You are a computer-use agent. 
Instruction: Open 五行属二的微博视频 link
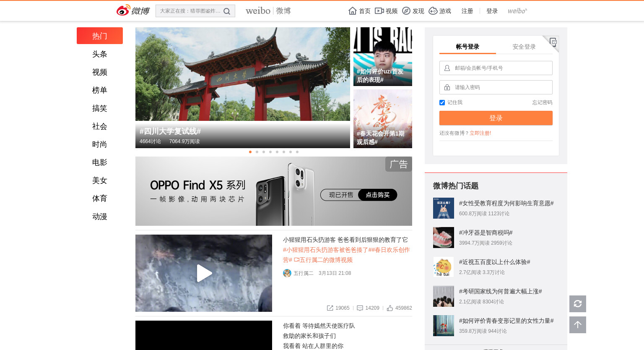click(323, 260)
